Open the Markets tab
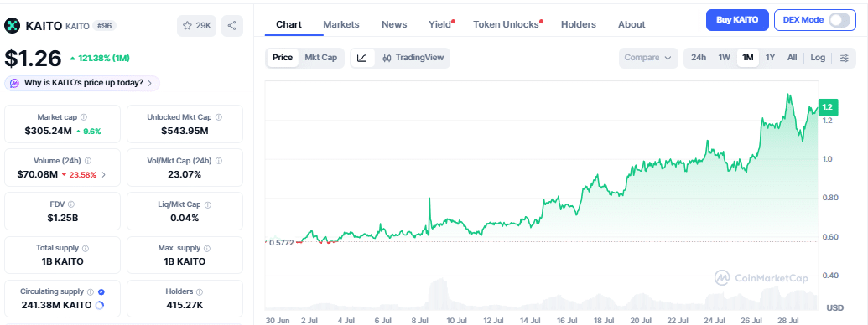 341,24
